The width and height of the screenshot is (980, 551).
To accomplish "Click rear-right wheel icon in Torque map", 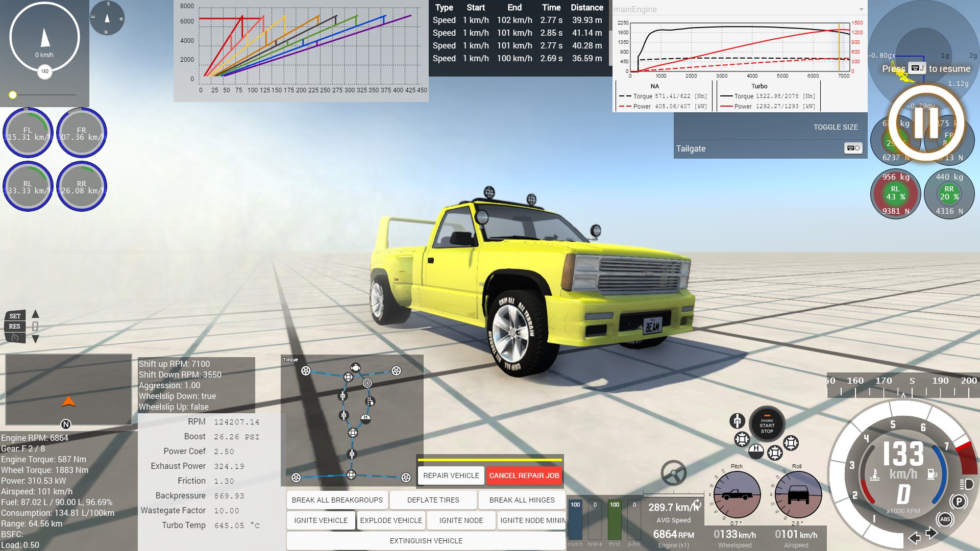I will pyautogui.click(x=406, y=478).
